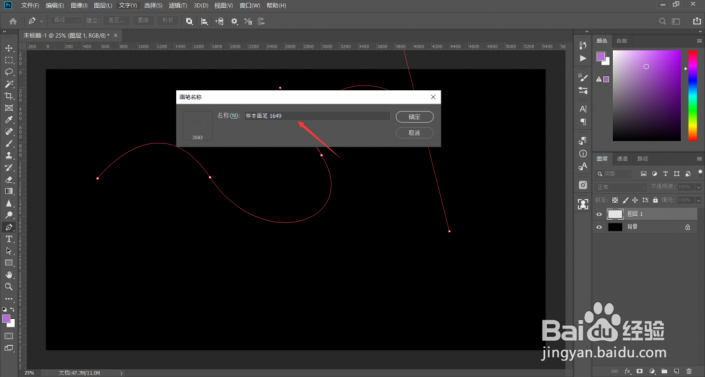This screenshot has width=705, height=377.
Task: Switch to the 路径 tab
Action: 643,159
